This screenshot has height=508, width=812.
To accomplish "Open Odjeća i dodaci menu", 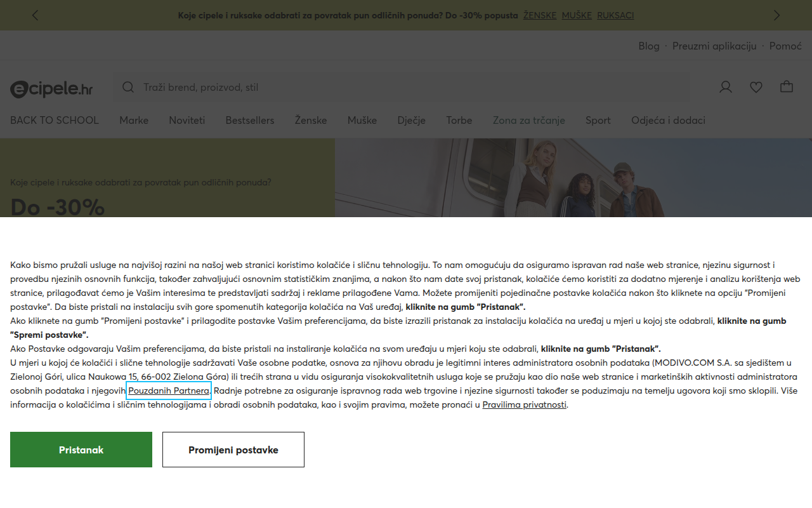I will pyautogui.click(x=668, y=120).
